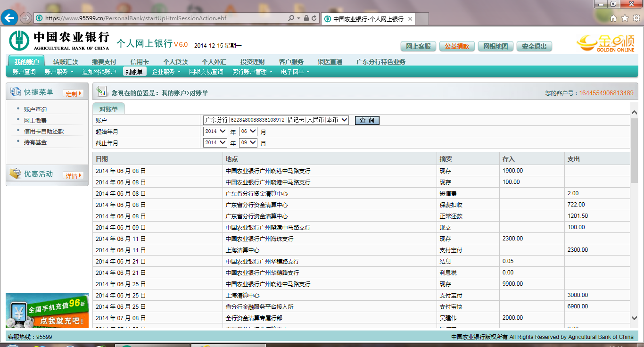Expand the 账户服务 submenu
The width and height of the screenshot is (644, 347).
click(x=59, y=72)
